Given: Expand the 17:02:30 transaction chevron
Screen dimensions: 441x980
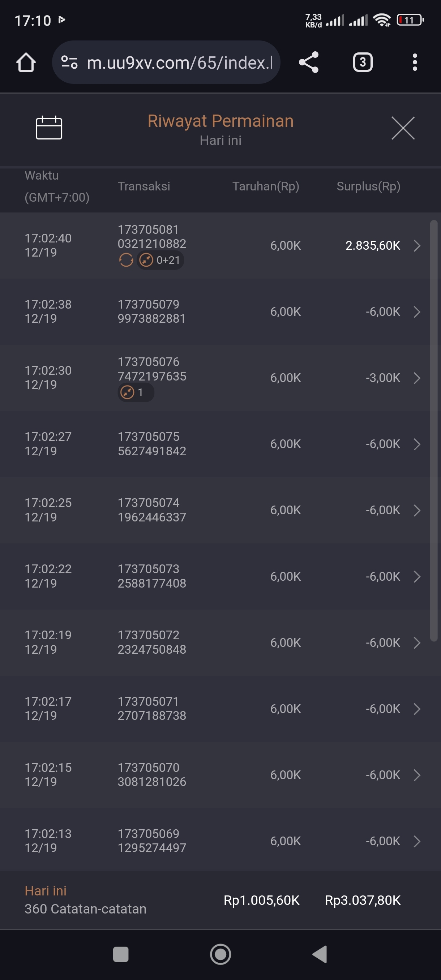Looking at the screenshot, I should pos(417,378).
